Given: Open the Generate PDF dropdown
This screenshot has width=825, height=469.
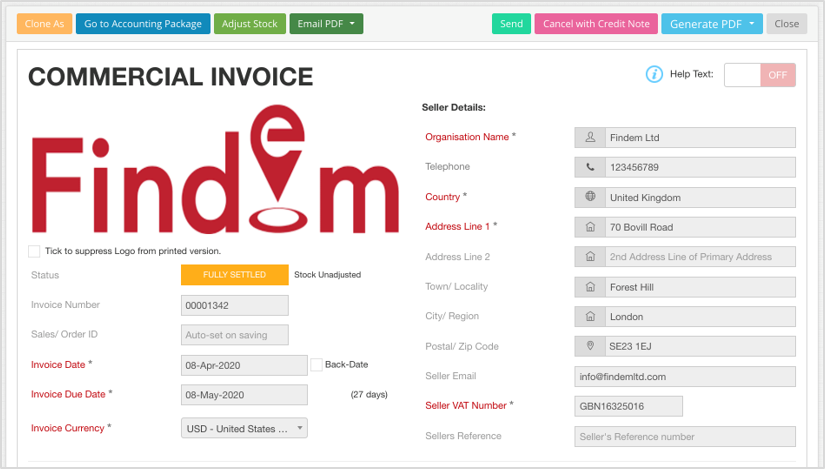Looking at the screenshot, I should pos(712,24).
